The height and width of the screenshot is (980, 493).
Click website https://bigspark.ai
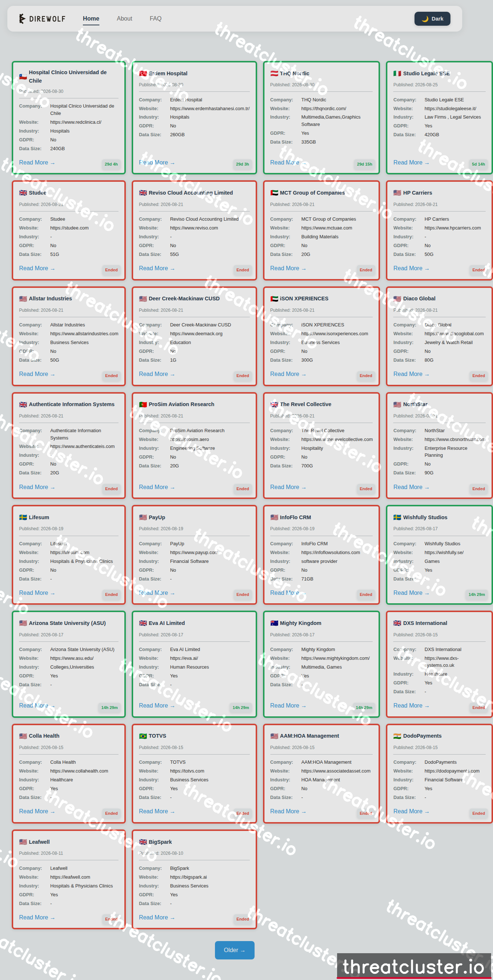[189, 877]
